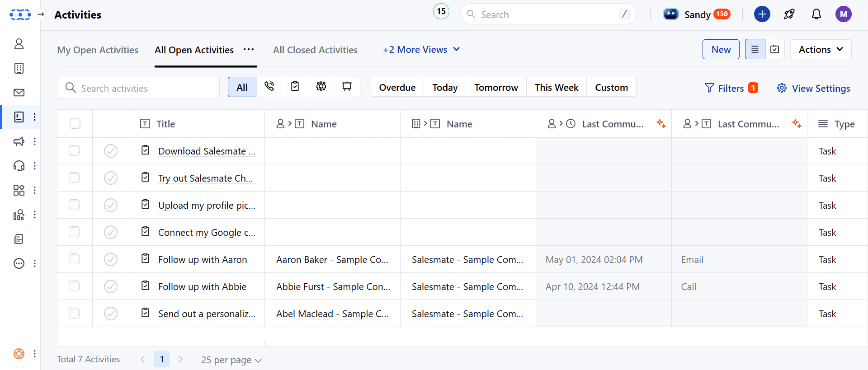Open the email inbox in sidebar
Image resolution: width=868 pixels, height=370 pixels.
(x=19, y=93)
